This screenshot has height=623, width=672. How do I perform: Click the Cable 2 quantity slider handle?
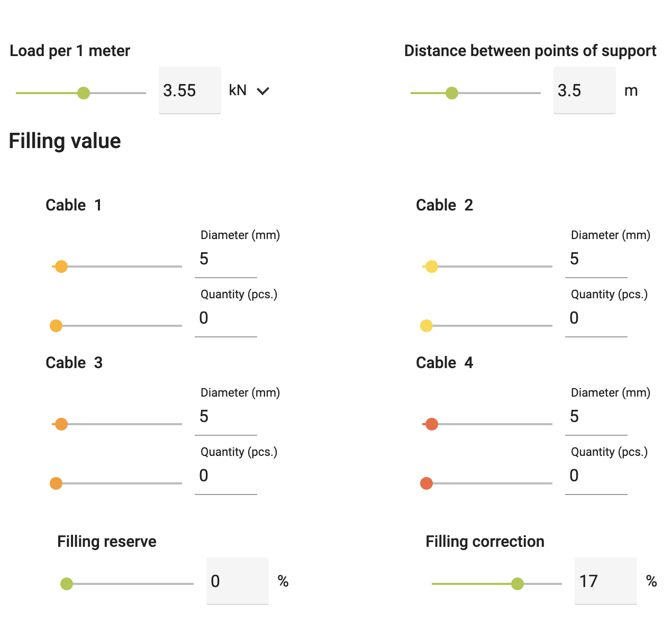coord(426,326)
